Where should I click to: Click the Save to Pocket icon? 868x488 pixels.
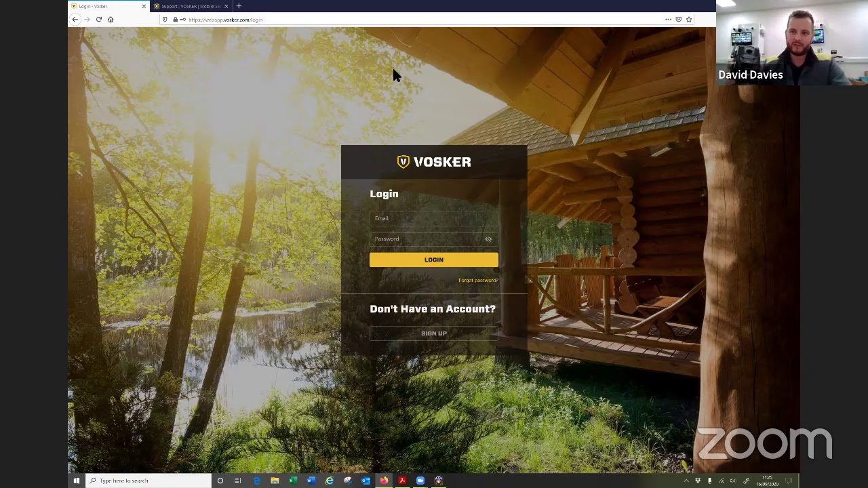678,20
